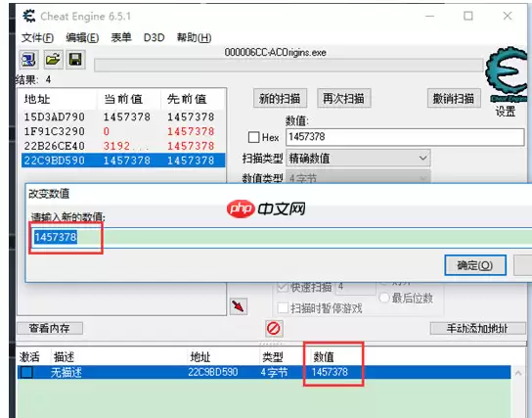The image size is (532, 418).
Task: Toggle the 快速扫描 checkbox
Action: [283, 287]
